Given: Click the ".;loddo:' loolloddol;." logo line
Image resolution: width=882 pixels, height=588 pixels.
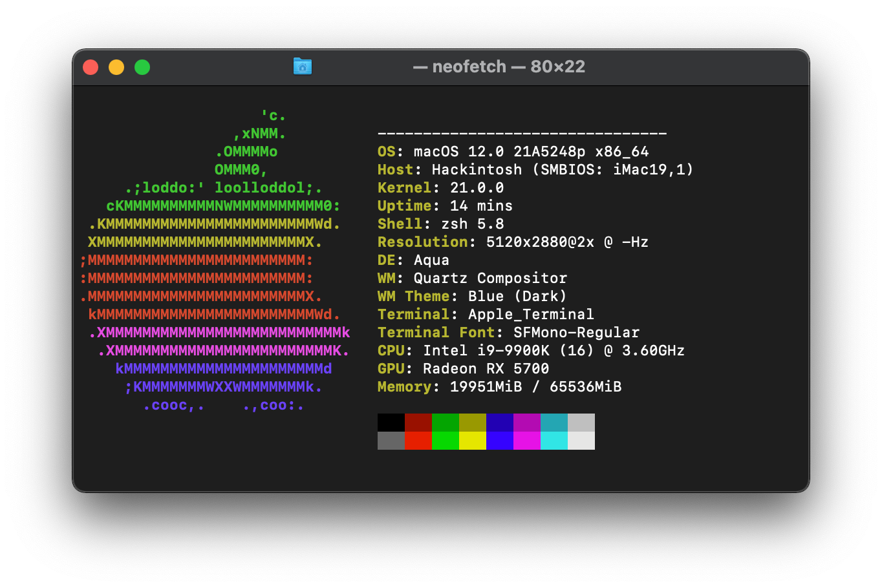Looking at the screenshot, I should tap(224, 188).
